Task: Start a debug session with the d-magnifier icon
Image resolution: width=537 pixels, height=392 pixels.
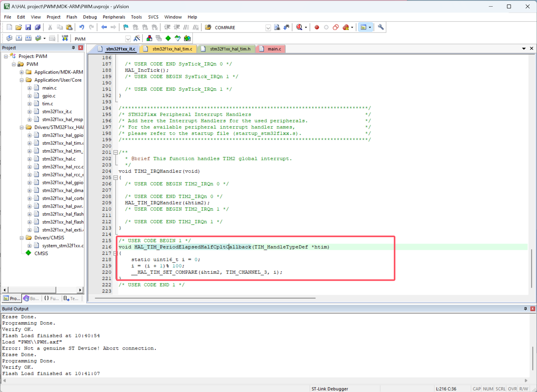Action: coord(299,27)
